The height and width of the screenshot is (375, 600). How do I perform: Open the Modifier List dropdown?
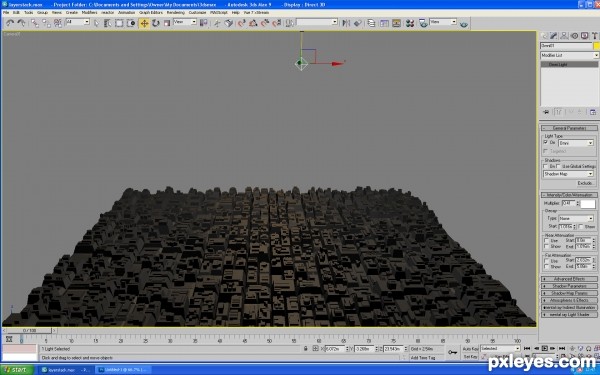[x=569, y=55]
